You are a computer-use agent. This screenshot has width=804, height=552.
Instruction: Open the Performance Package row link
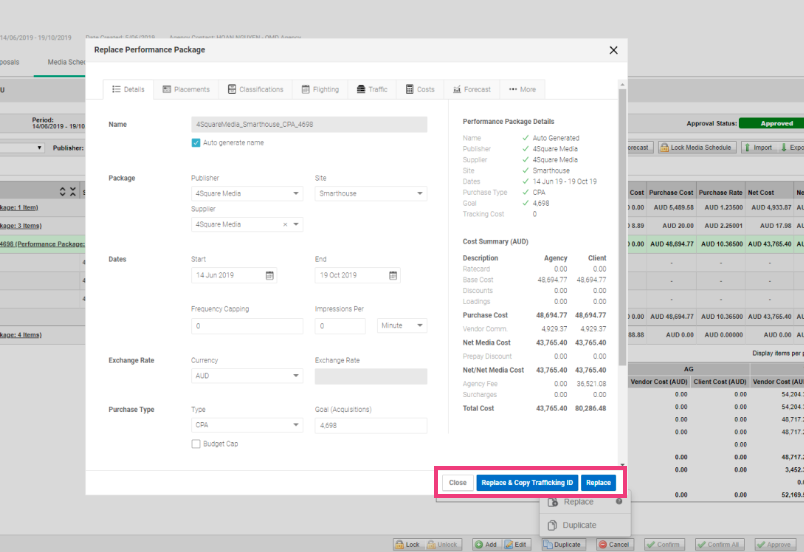pyautogui.click(x=42, y=244)
